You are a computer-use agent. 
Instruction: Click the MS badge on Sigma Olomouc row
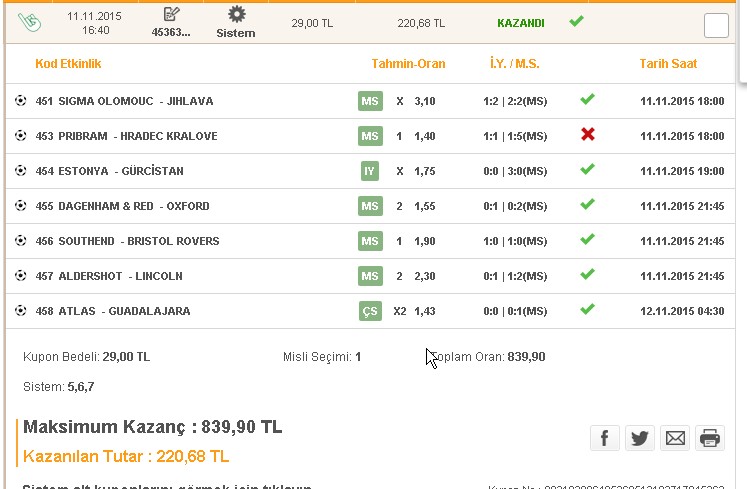(x=370, y=101)
